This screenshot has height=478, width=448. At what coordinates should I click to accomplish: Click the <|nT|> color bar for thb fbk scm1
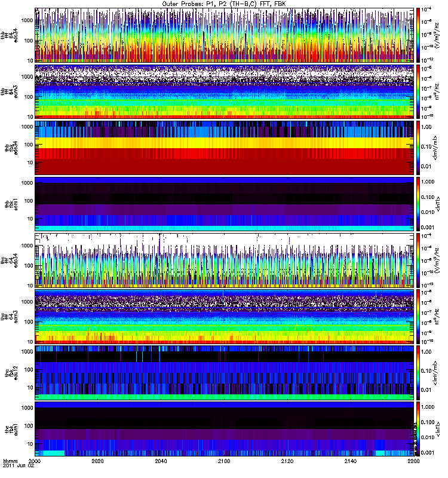(419, 204)
